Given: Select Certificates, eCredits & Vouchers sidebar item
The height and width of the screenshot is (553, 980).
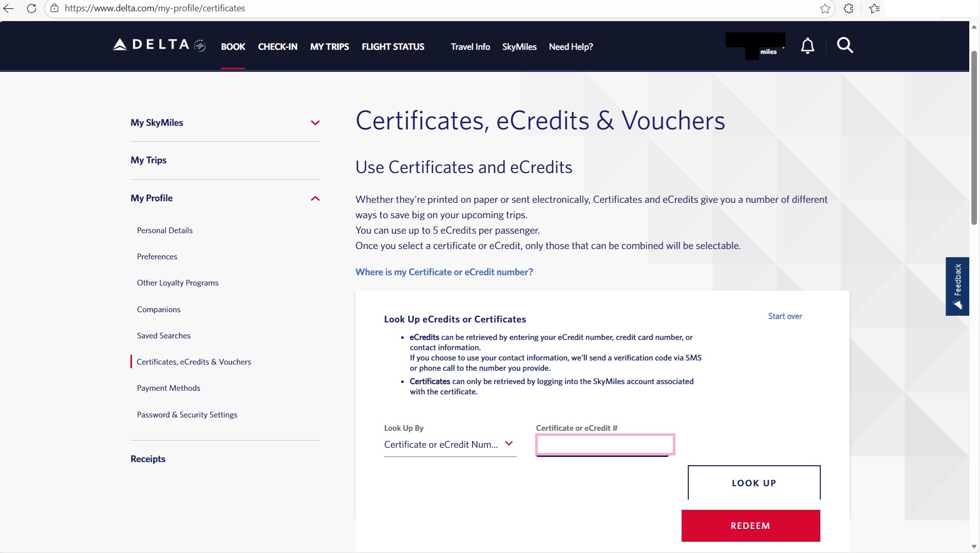Looking at the screenshot, I should click(x=194, y=362).
